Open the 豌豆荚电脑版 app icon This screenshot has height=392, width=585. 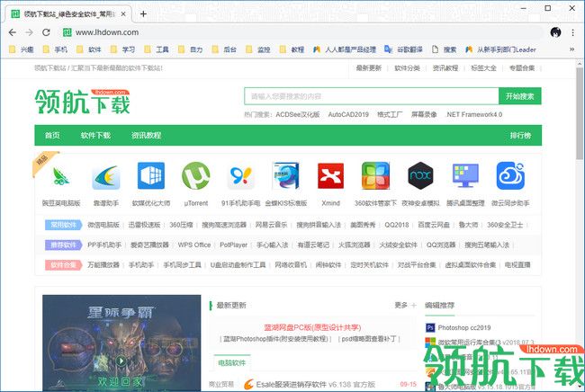61,176
